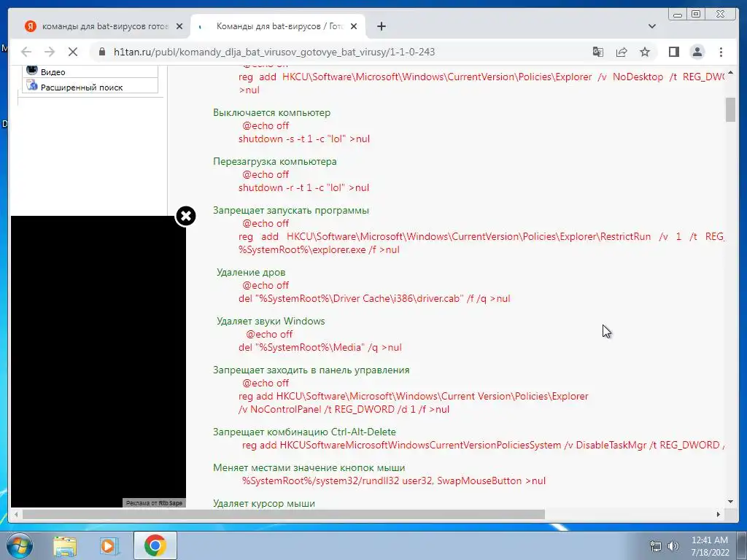This screenshot has height=560, width=747.
Task: Open Видео sidebar link
Action: [x=53, y=72]
